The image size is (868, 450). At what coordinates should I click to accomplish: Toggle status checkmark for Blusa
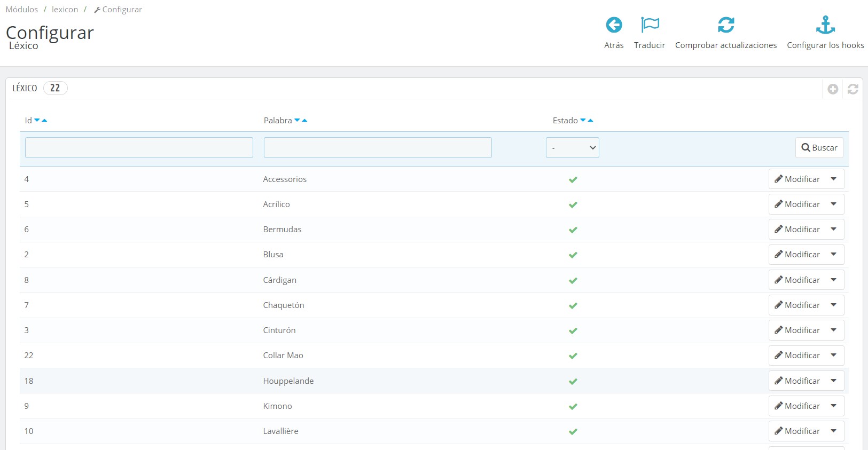[x=573, y=255]
